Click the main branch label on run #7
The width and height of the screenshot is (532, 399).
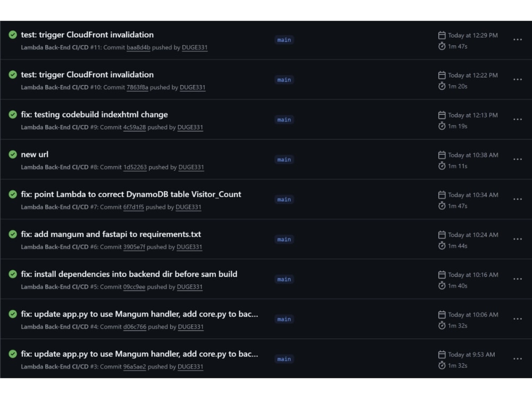pyautogui.click(x=284, y=199)
